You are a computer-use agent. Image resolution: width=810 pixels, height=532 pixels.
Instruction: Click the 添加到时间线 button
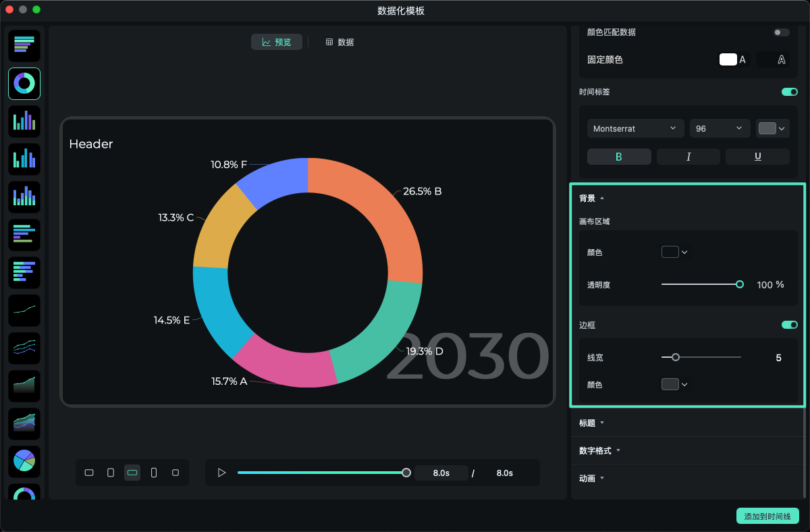pos(767,516)
